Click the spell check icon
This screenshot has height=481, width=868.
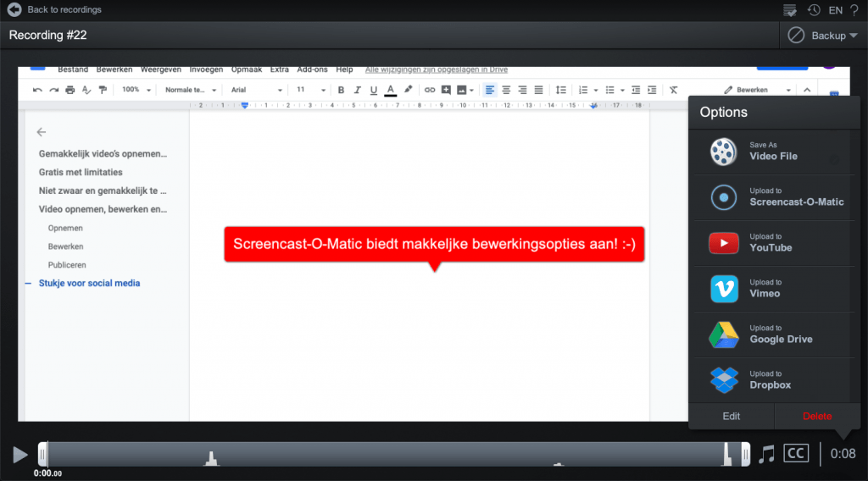pyautogui.click(x=86, y=90)
